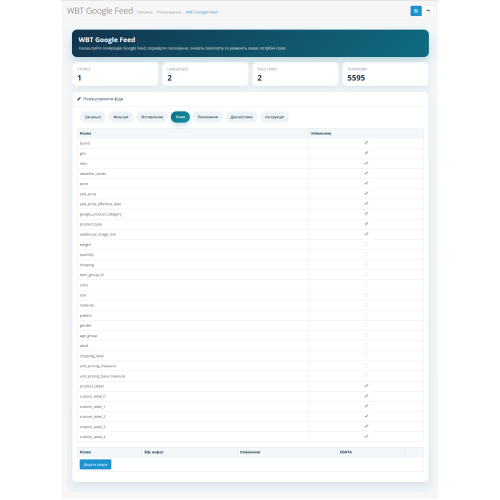Enable the age_group checkbox
This screenshot has width=500, height=500.
[366, 335]
